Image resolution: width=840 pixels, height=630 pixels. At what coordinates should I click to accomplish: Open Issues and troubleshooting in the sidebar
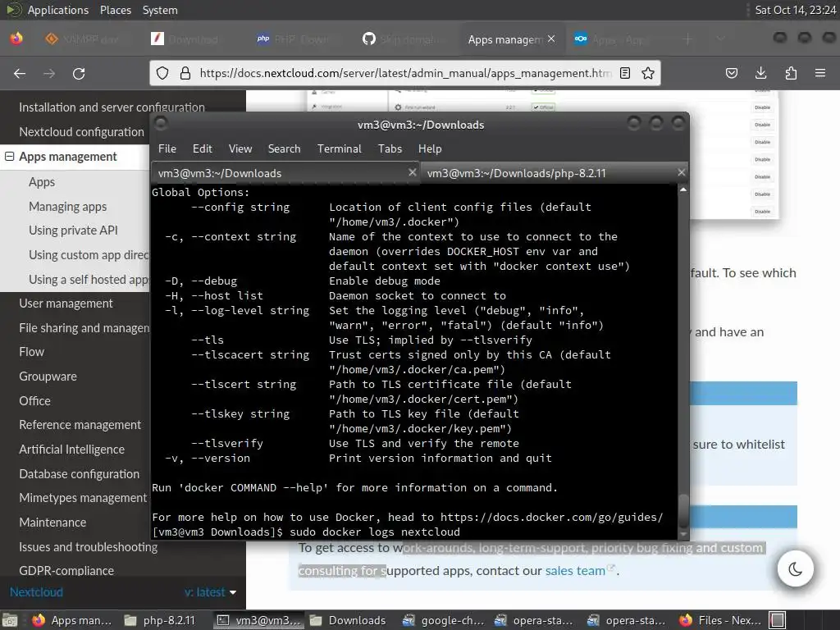pos(89,547)
